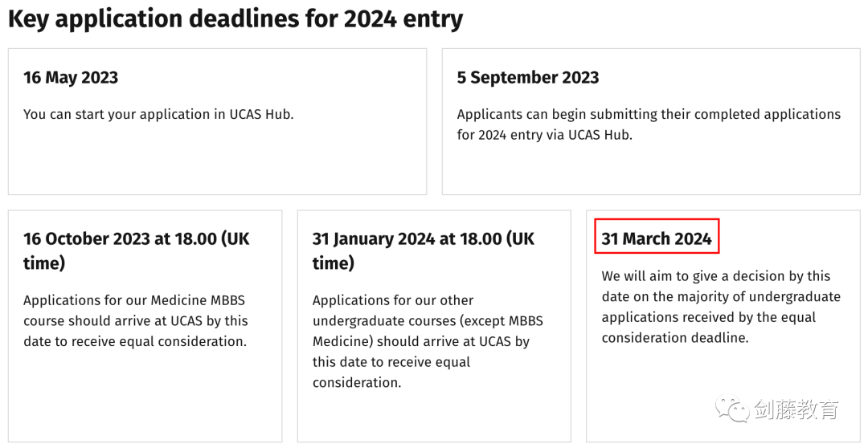
Task: Select the 16 October 2023 deadline heading
Action: point(136,250)
